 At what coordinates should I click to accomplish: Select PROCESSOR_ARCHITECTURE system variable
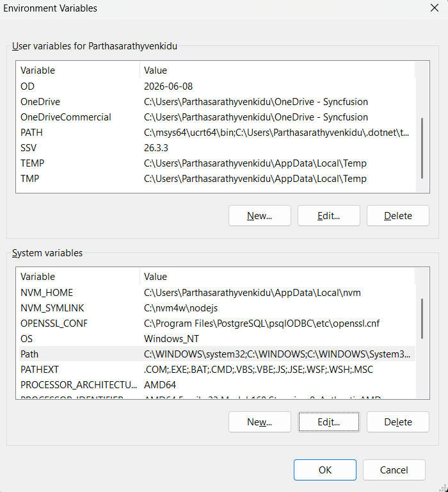[217, 384]
